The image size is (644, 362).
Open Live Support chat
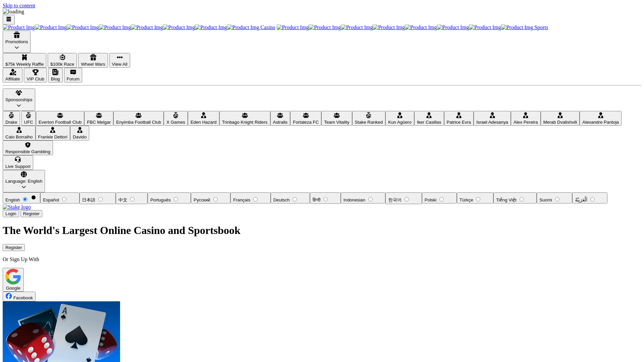point(18,163)
